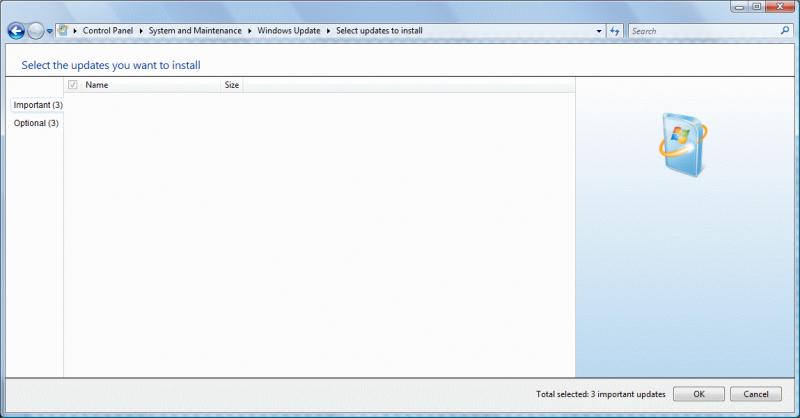Viewport: 800px width, 418px height.
Task: Confirm with the OK button
Action: pyautogui.click(x=698, y=394)
